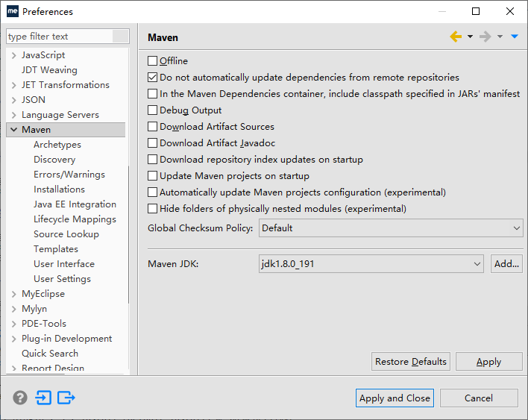Expand the MyEclipse tree node

coord(14,294)
